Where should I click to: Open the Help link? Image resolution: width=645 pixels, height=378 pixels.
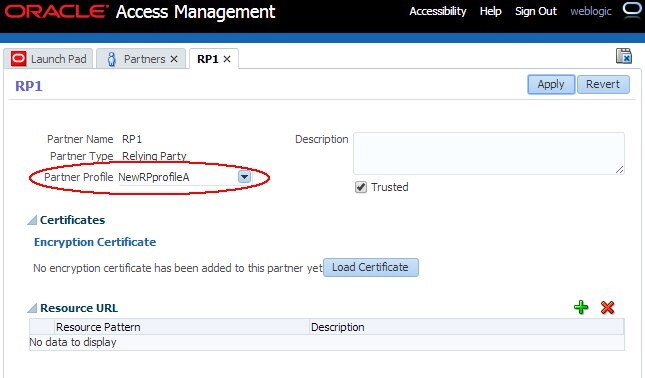490,11
